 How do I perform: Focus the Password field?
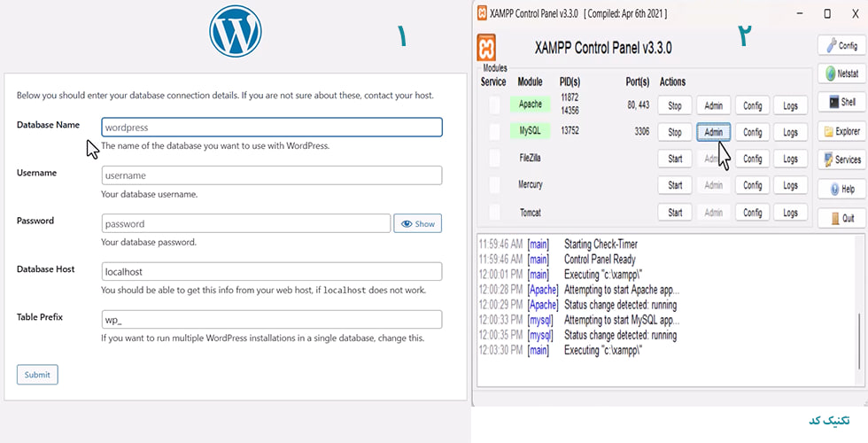coord(246,223)
